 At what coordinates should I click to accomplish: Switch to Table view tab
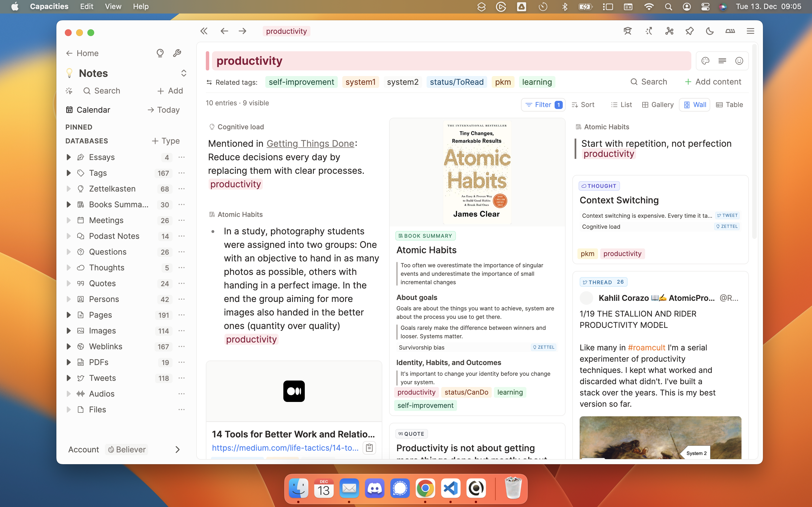click(x=730, y=104)
